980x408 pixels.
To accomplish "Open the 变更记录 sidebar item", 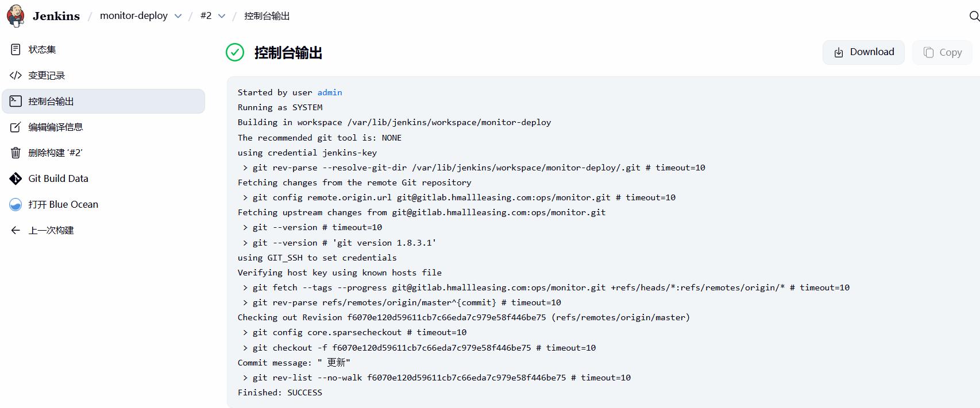I will tap(47, 75).
